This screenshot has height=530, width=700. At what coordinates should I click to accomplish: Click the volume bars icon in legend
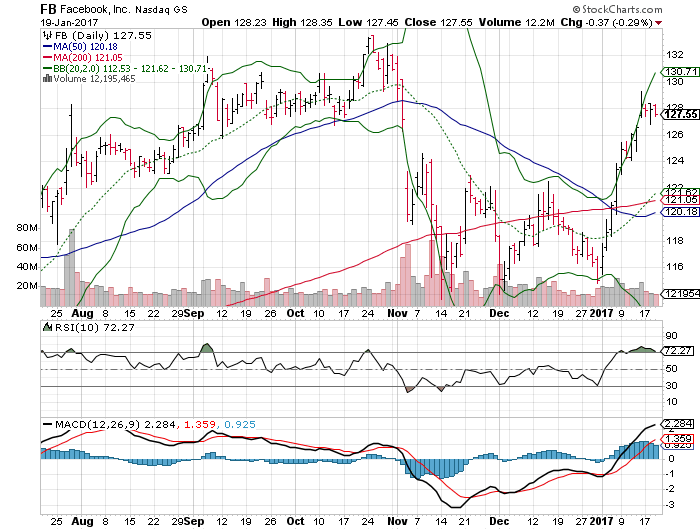(x=47, y=79)
